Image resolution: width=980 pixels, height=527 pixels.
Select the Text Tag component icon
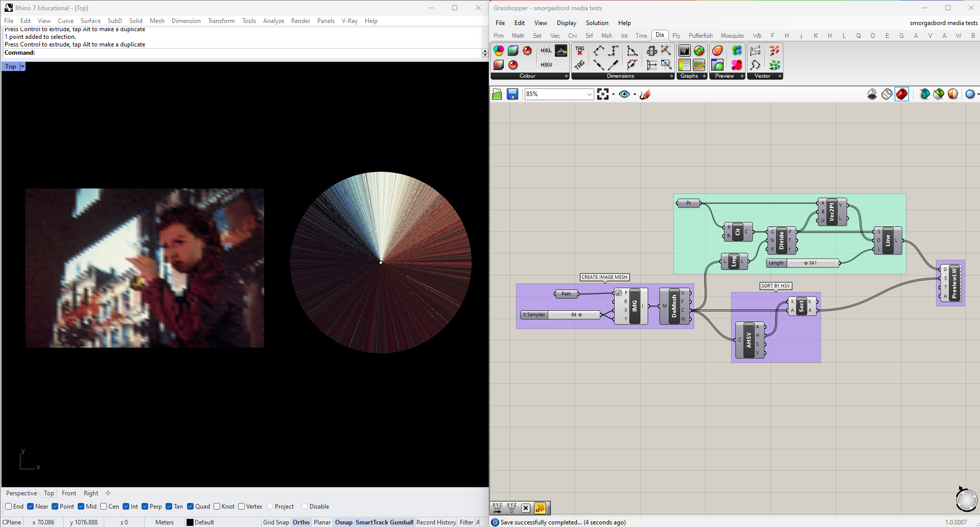579,51
